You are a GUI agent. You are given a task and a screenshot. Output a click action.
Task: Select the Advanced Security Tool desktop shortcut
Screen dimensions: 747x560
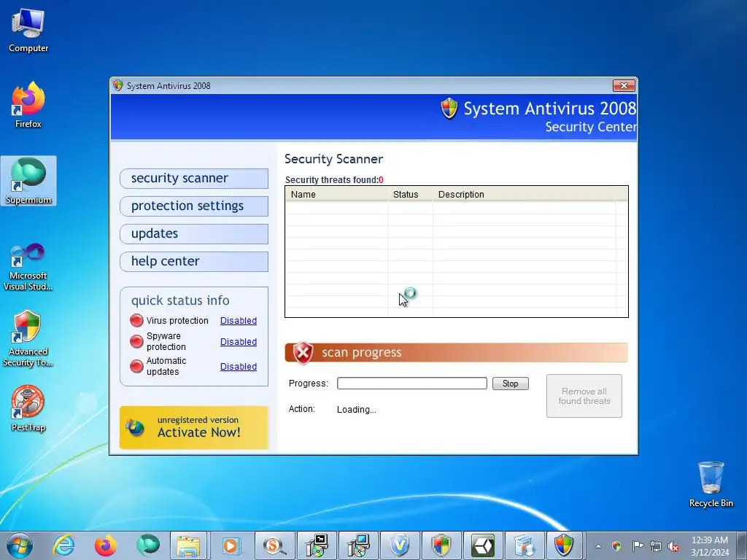coord(28,339)
